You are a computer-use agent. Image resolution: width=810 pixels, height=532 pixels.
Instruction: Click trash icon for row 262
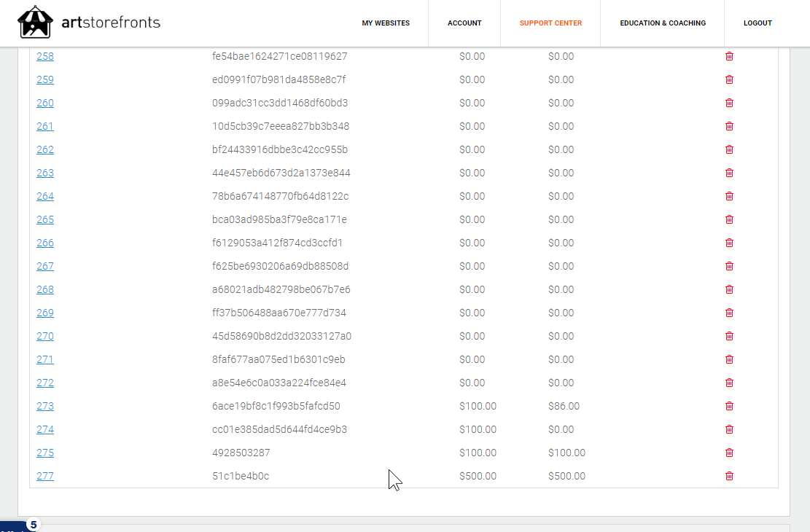click(x=729, y=149)
